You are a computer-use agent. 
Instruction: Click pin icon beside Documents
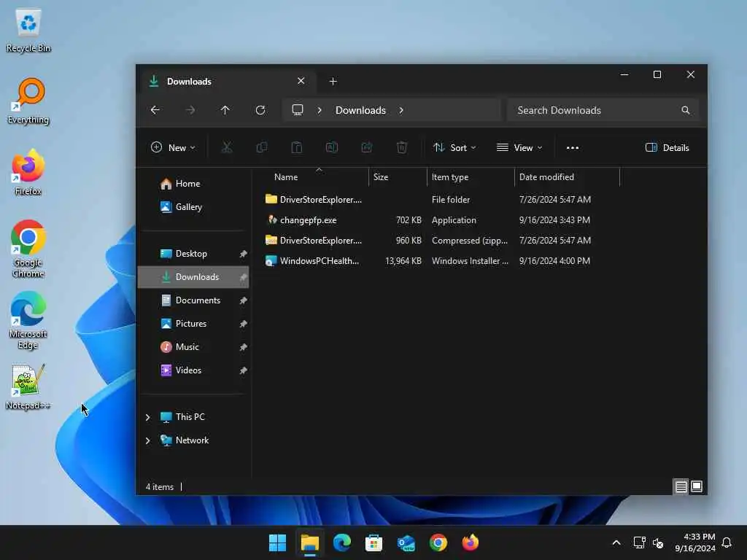pos(243,300)
